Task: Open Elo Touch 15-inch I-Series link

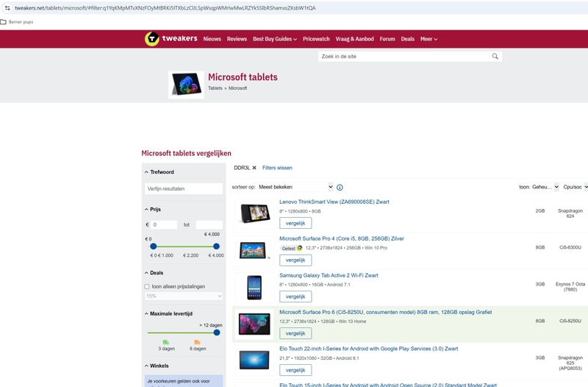Action: (x=388, y=385)
